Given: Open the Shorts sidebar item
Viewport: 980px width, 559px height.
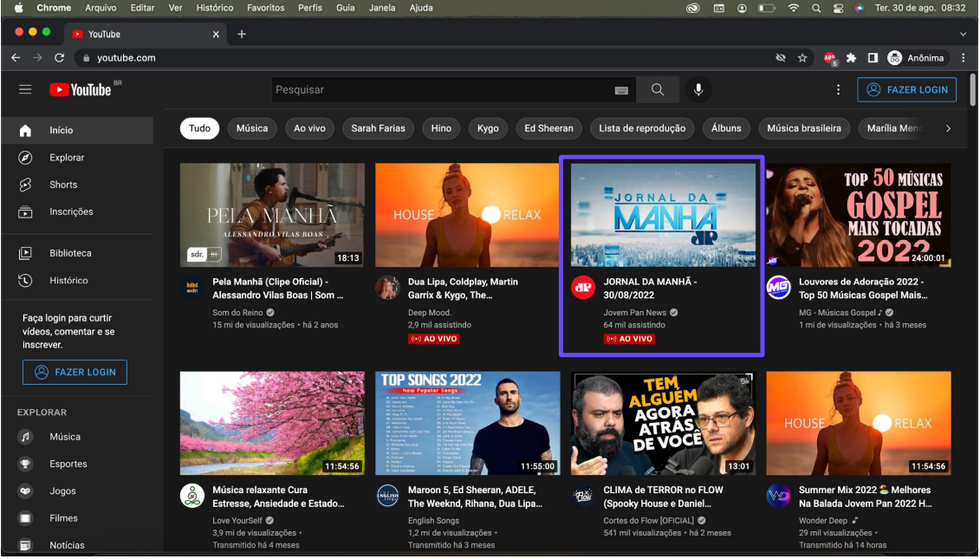Looking at the screenshot, I should 63,185.
